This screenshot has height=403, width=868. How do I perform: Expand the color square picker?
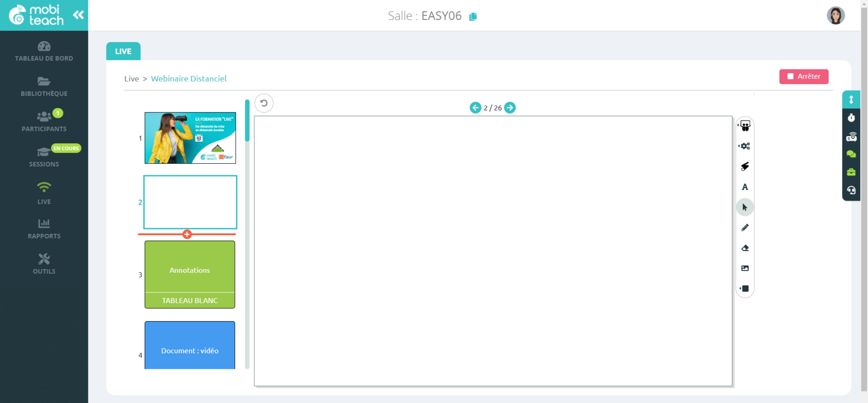(744, 289)
